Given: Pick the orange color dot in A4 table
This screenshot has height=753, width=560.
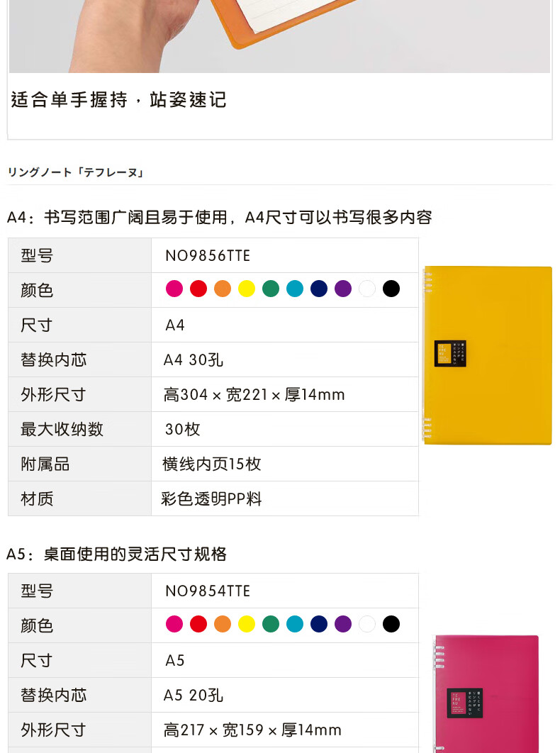Looking at the screenshot, I should (223, 289).
